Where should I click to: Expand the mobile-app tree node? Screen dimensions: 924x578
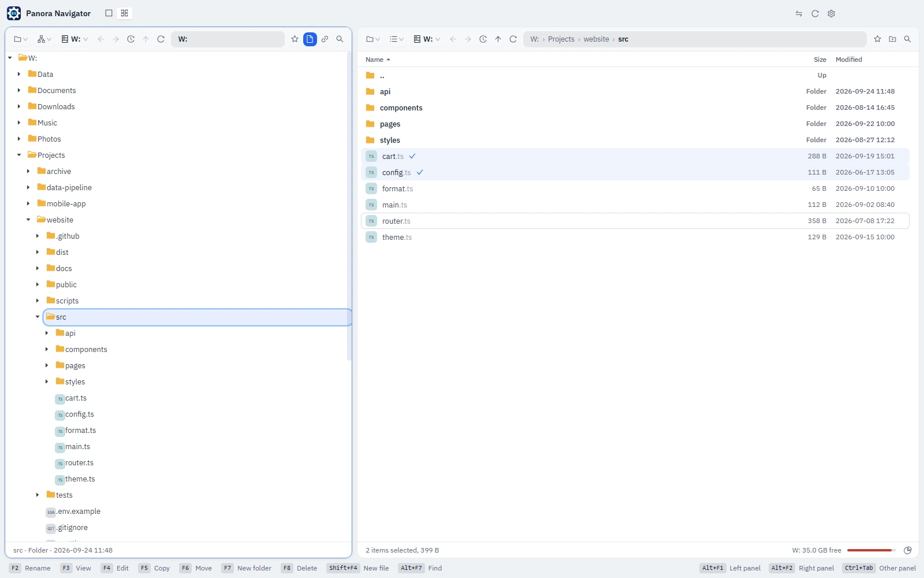click(28, 203)
